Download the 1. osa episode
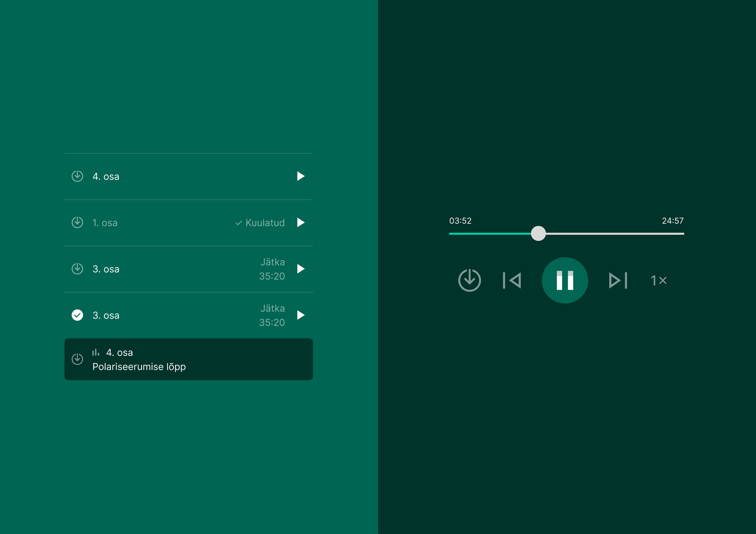 point(77,222)
